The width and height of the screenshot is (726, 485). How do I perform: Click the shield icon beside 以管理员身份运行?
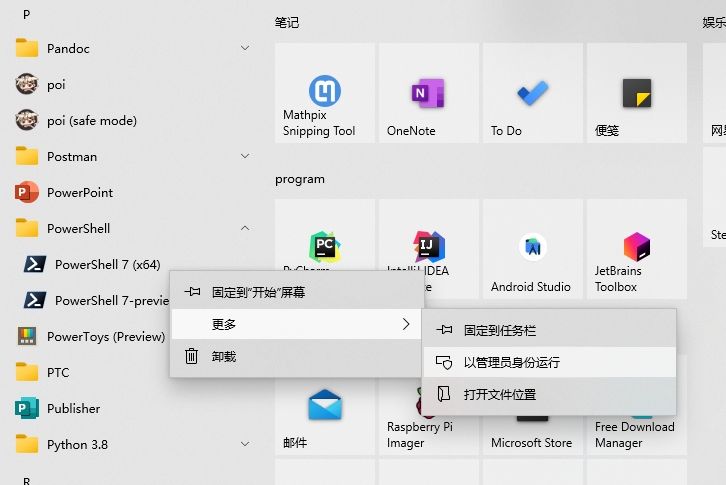[444, 362]
